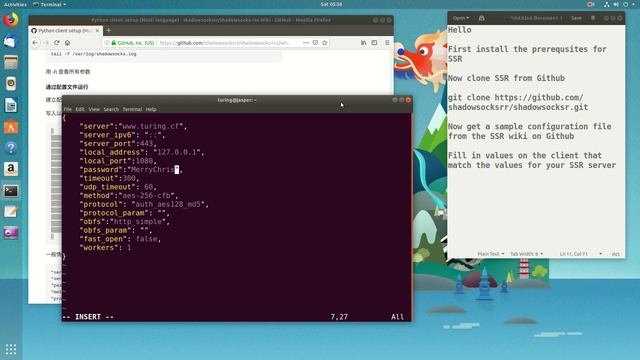The image size is (640, 360).
Task: Open the Ln/Col position dropdown arrow
Action: [600, 254]
